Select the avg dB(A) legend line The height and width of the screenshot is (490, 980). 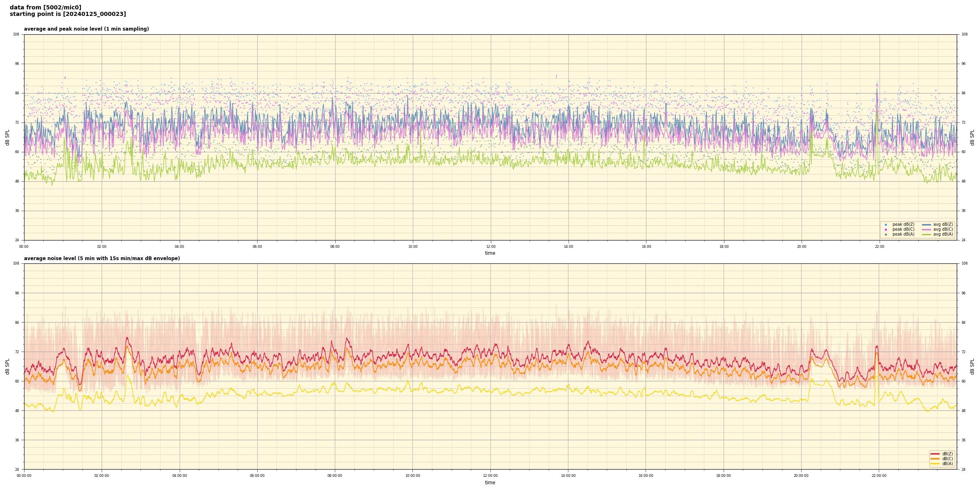(x=927, y=234)
